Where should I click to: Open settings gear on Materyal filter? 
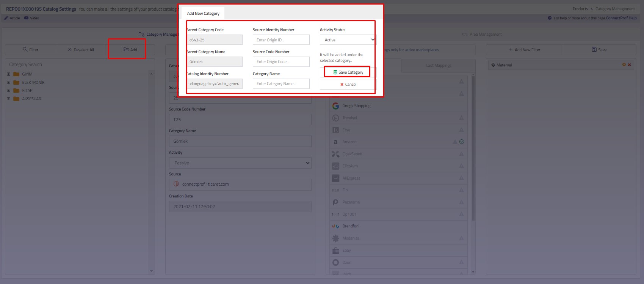(x=624, y=65)
